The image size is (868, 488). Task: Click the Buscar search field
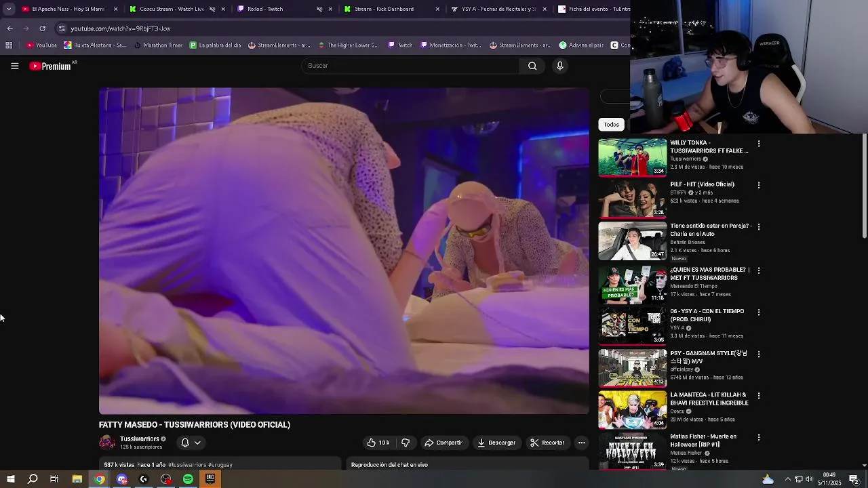[411, 66]
